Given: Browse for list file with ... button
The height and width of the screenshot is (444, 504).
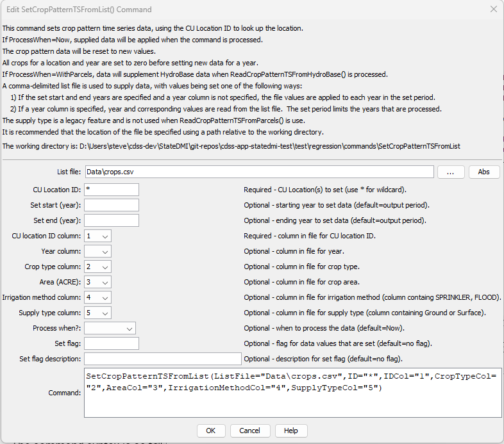Looking at the screenshot, I should 451,172.
